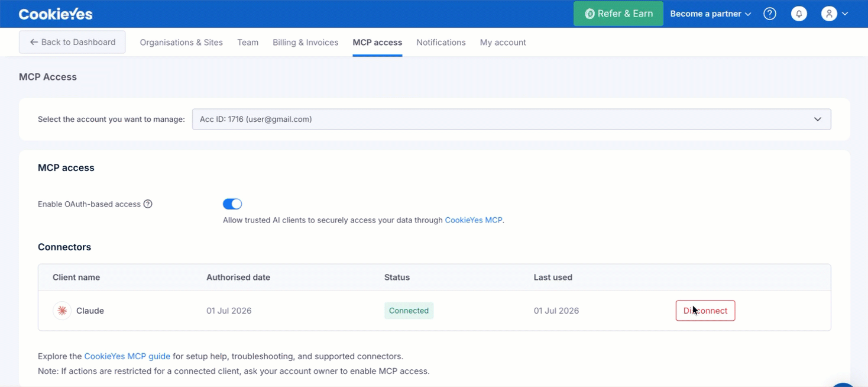Click the Status column header
The image size is (868, 387).
(397, 278)
